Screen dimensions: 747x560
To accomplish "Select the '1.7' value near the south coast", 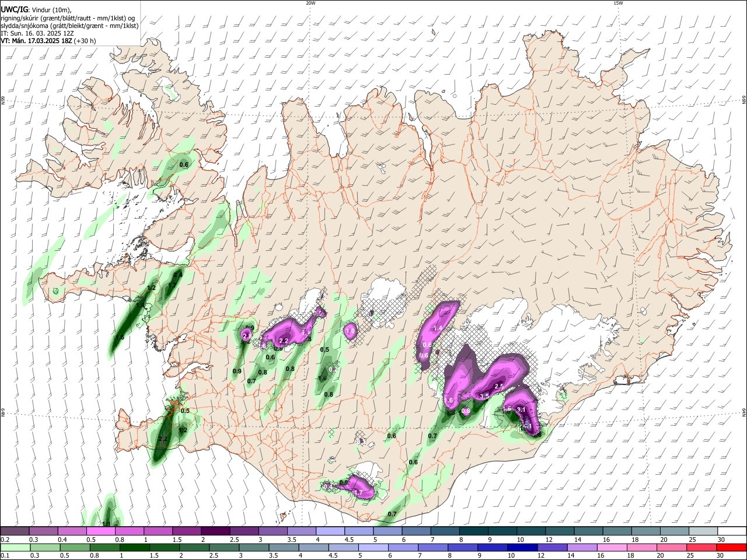I will (359, 493).
